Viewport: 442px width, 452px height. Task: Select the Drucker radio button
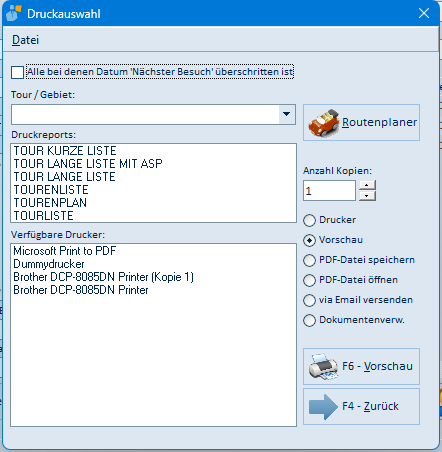click(309, 220)
